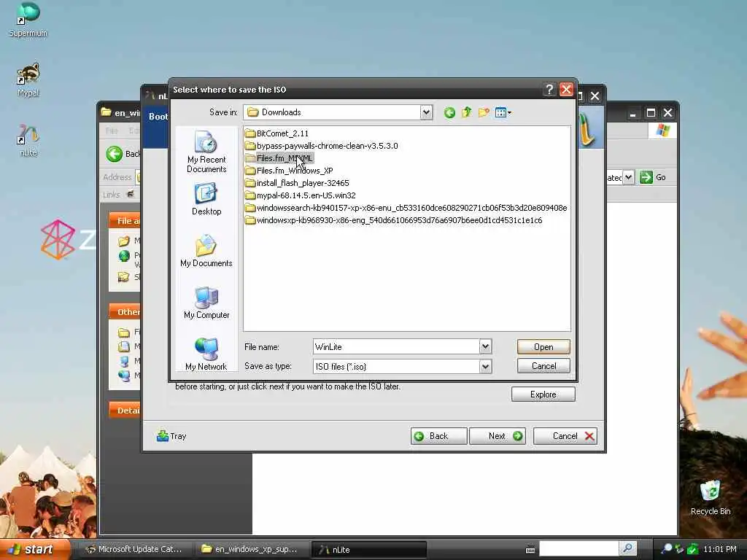
Task: Select windowsxp-kb968930 folder
Action: pyautogui.click(x=394, y=220)
